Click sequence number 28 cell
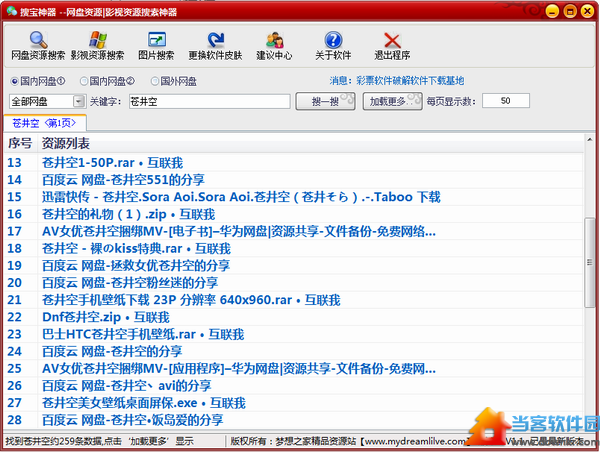The height and width of the screenshot is (452, 600). click(x=15, y=420)
